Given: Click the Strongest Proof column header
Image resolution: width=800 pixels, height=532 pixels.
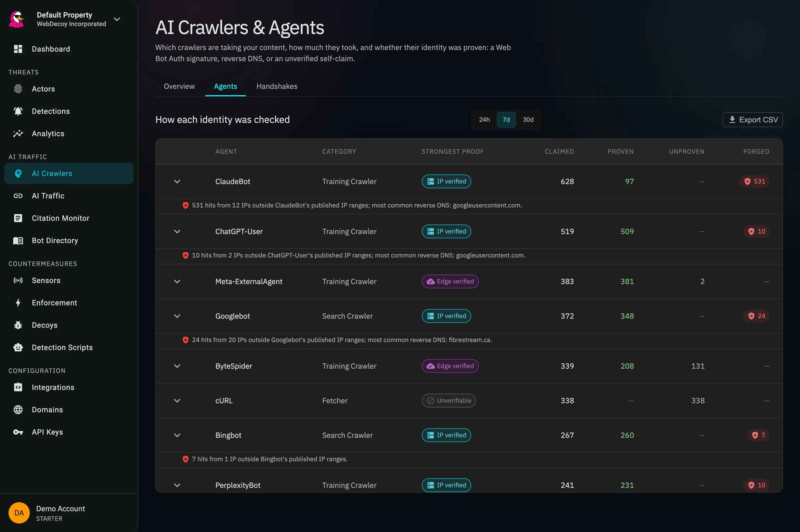Looking at the screenshot, I should point(452,152).
